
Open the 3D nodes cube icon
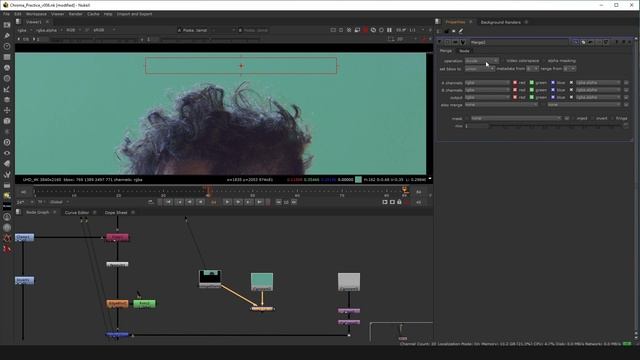click(x=7, y=121)
